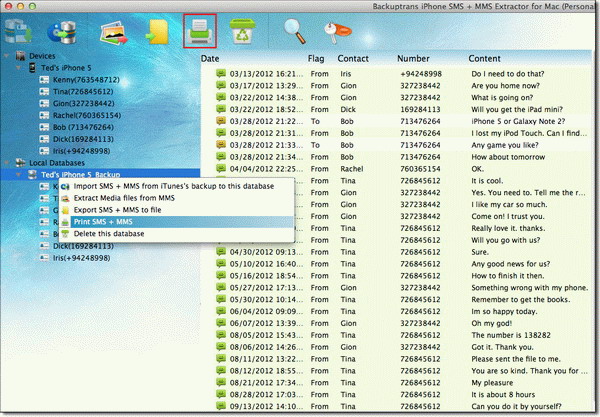Sort messages by Date column header
The height and width of the screenshot is (417, 600).
[210, 59]
